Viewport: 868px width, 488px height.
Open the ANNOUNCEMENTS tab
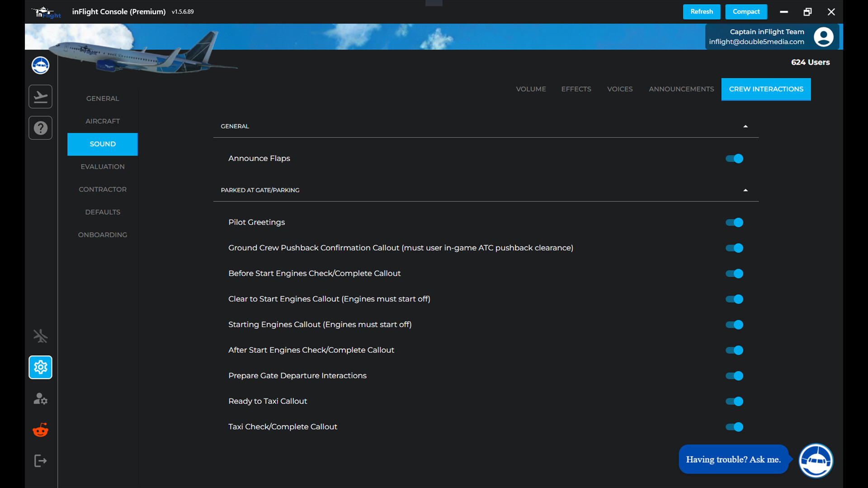point(681,89)
